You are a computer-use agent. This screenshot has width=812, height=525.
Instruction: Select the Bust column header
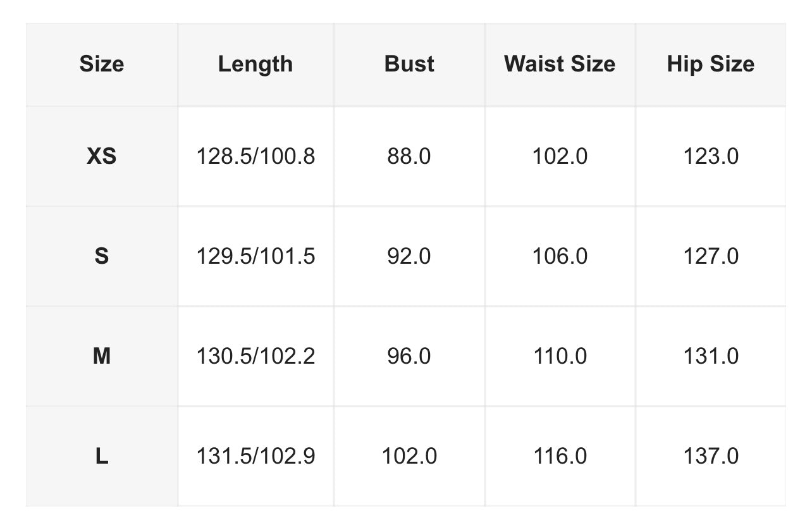pyautogui.click(x=409, y=65)
